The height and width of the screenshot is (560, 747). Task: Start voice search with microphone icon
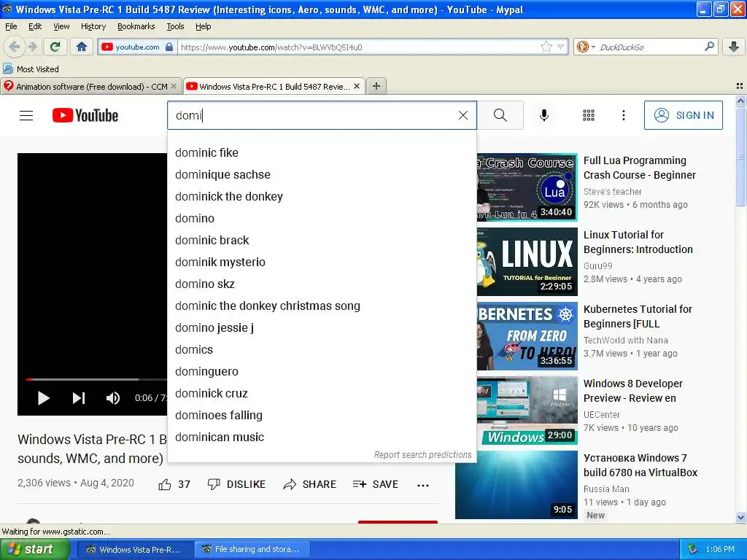(x=543, y=115)
